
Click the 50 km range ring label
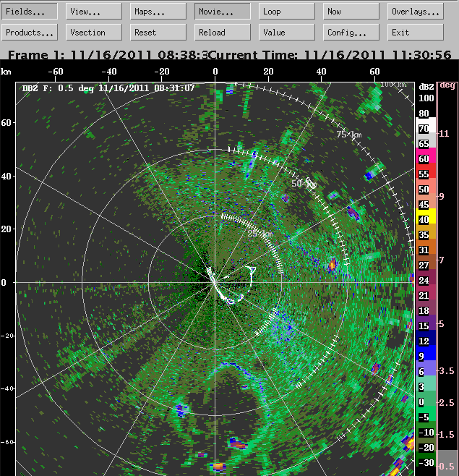(x=304, y=183)
